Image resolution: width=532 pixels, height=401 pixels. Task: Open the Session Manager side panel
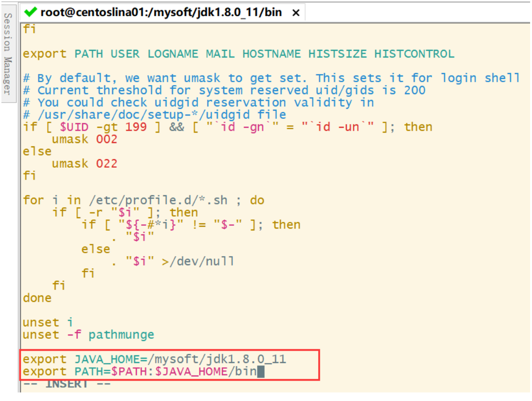pyautogui.click(x=8, y=54)
